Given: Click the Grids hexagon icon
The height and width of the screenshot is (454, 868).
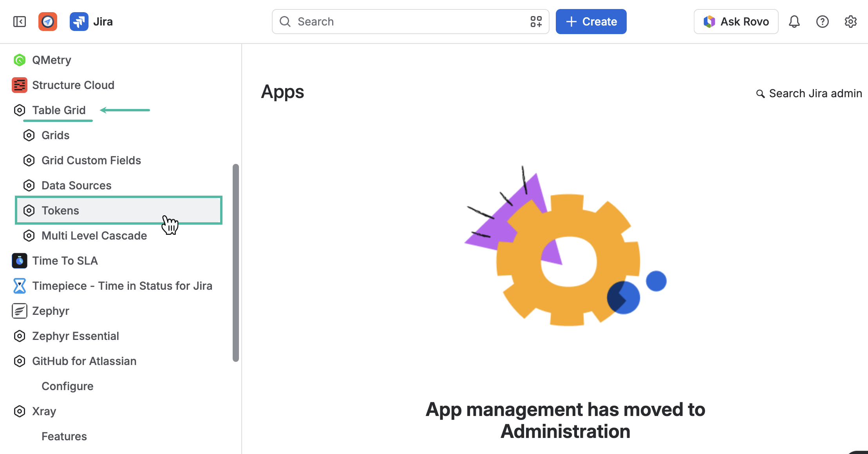Looking at the screenshot, I should tap(29, 135).
